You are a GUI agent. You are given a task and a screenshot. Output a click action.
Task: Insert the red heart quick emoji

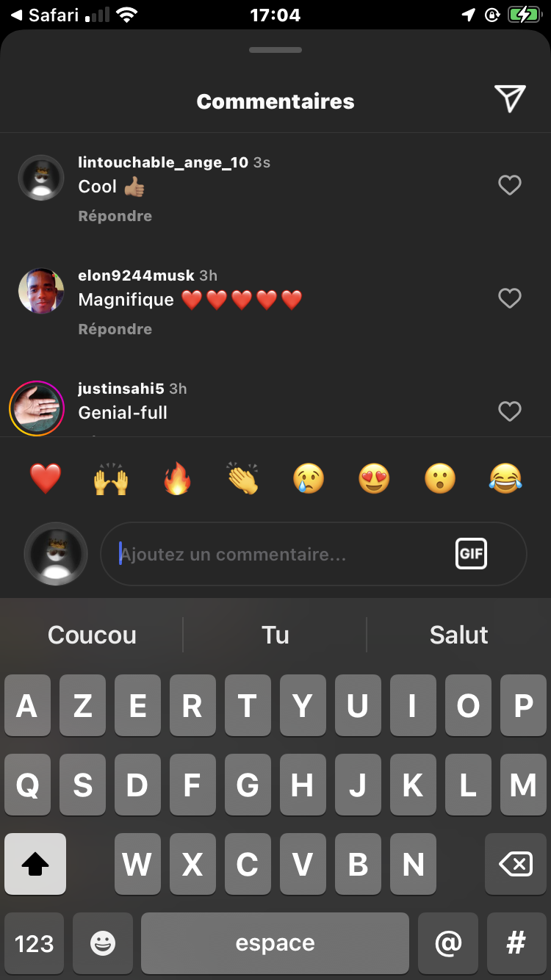point(46,480)
